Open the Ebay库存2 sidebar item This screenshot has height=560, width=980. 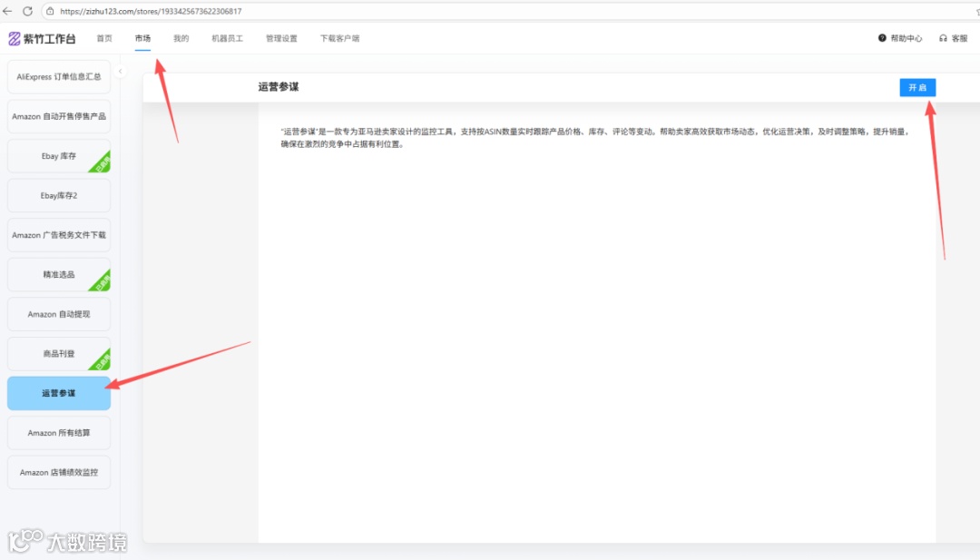(59, 196)
